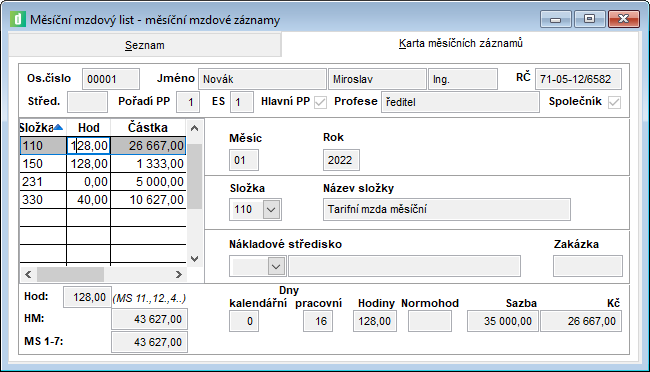Click the Pořadí PP field
650x372 pixels.
pos(188,102)
